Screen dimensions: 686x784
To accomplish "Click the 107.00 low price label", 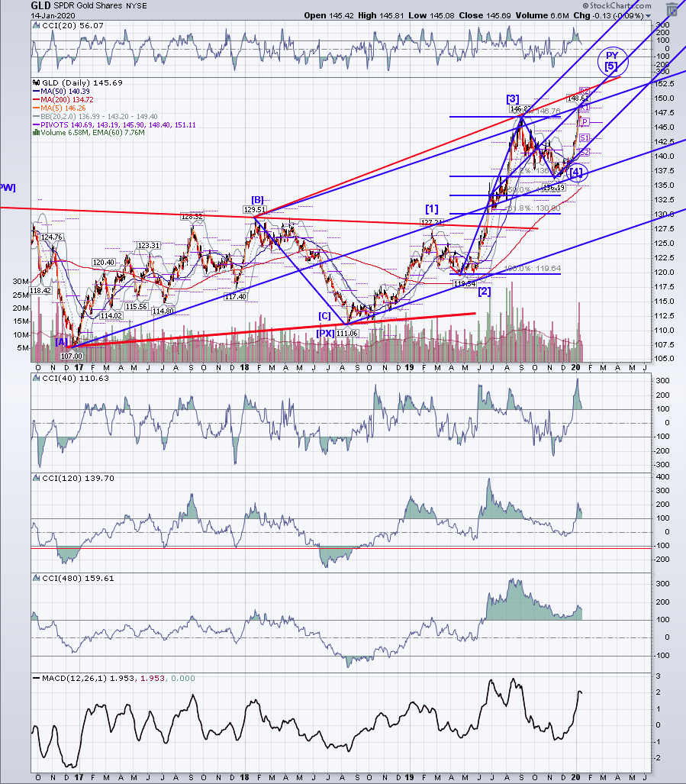I will click(x=72, y=356).
